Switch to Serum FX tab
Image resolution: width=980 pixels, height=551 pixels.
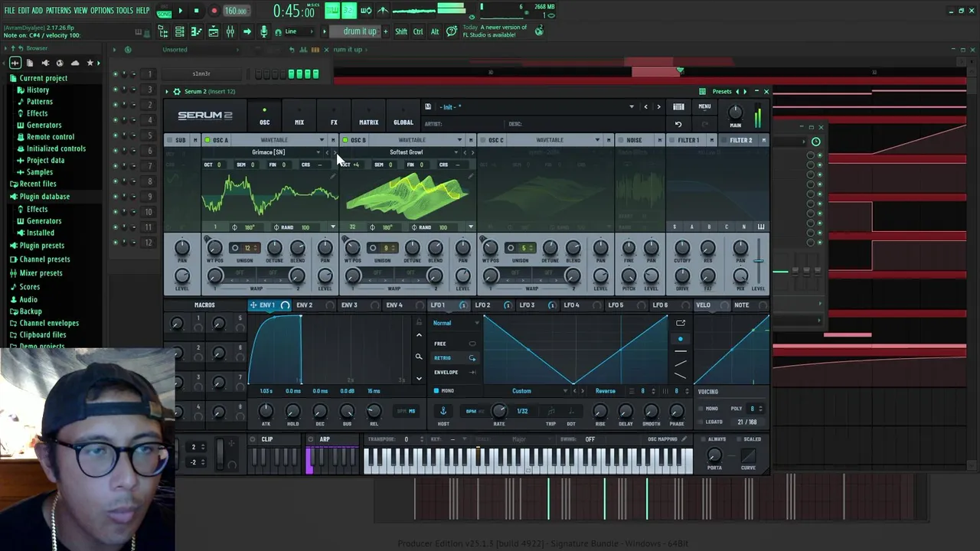334,116
